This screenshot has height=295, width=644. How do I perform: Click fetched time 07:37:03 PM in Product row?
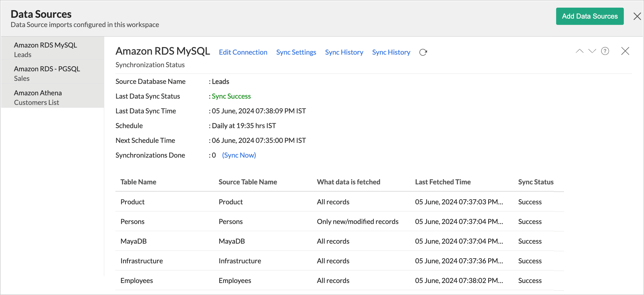pyautogui.click(x=459, y=202)
